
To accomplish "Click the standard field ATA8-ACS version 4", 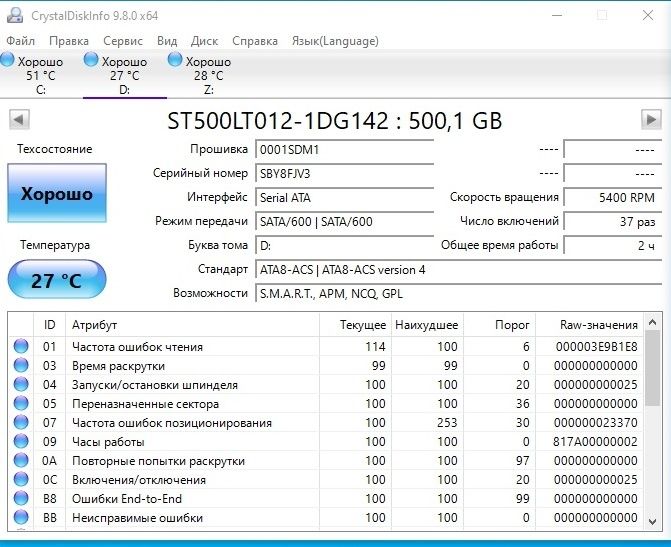I will pos(458,270).
